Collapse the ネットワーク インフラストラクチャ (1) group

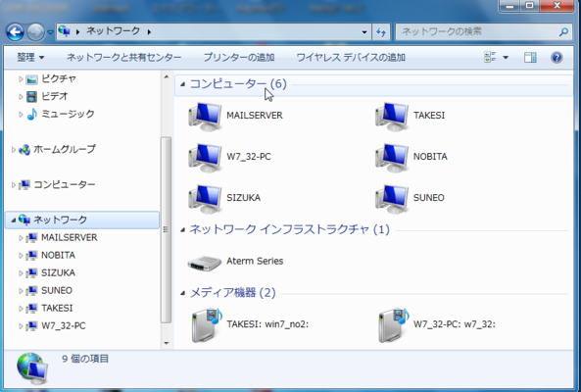tap(182, 230)
